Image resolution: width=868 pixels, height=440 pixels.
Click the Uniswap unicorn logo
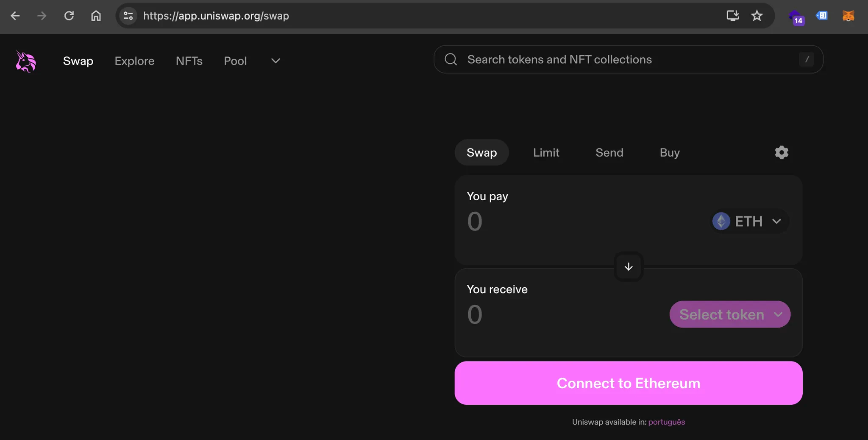26,61
